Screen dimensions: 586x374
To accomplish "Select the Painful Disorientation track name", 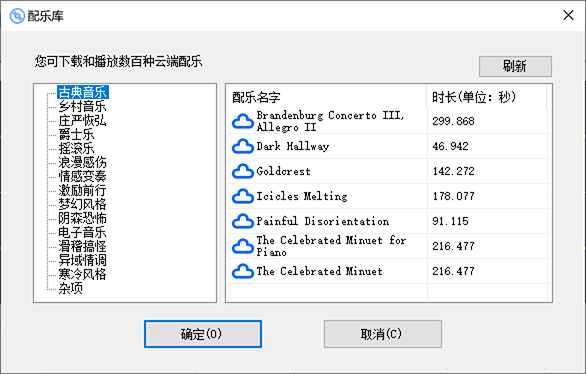I will click(323, 221).
